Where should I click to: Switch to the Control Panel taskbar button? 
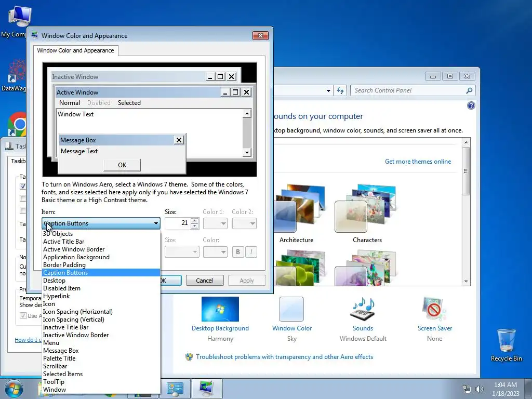175,389
